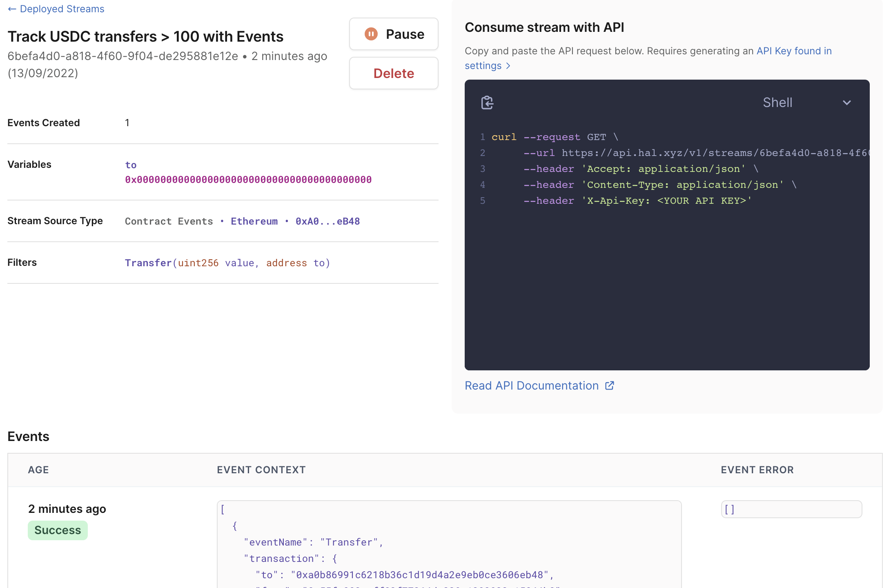Click the Success status badge
This screenshot has height=588, width=891.
[58, 530]
